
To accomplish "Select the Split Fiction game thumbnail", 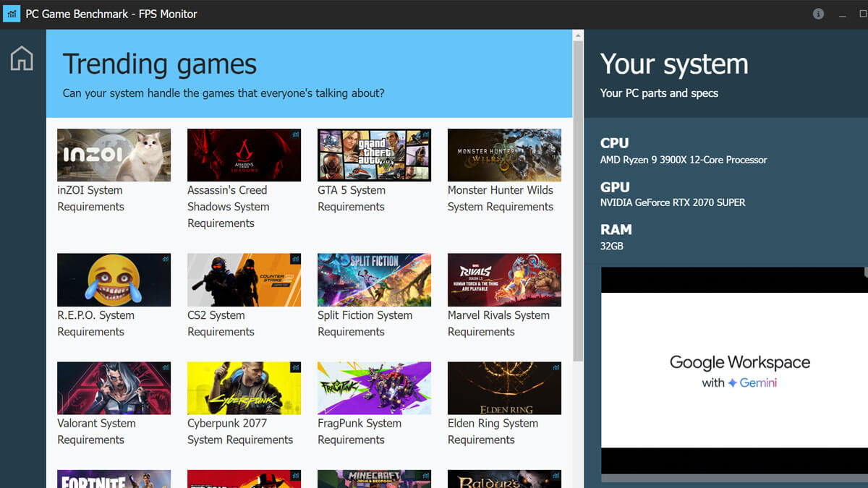I will 374,280.
